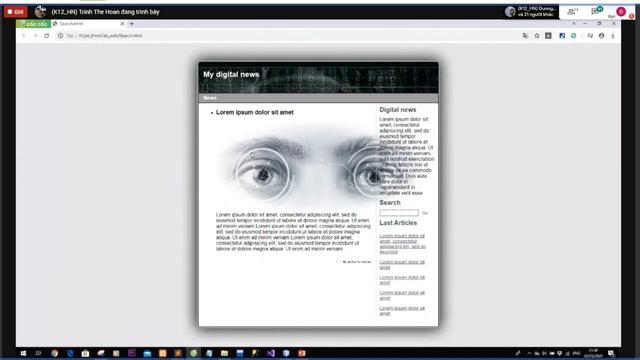The height and width of the screenshot is (360, 640).
Task: Open the News menu item on webpage
Action: (x=210, y=98)
